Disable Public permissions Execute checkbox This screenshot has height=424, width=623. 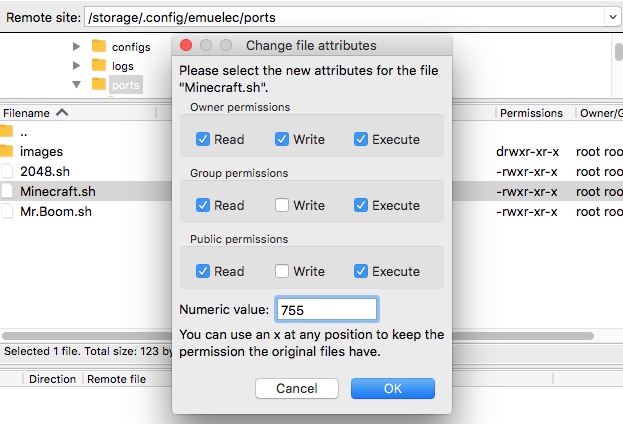[361, 271]
